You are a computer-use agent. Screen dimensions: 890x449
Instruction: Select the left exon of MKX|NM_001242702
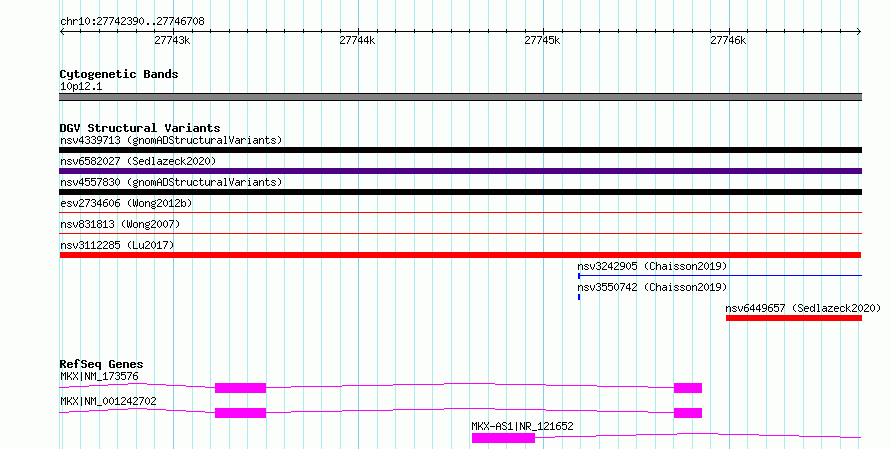pos(241,413)
